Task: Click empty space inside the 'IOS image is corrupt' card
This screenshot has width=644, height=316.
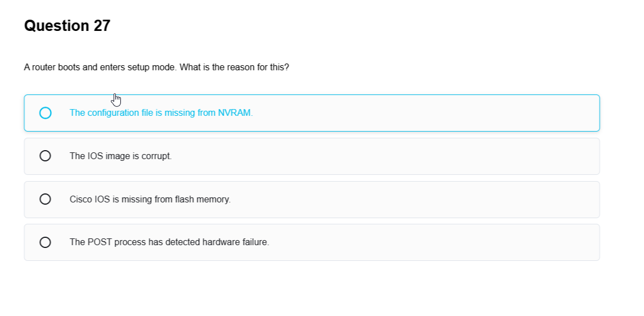Action: (x=394, y=156)
